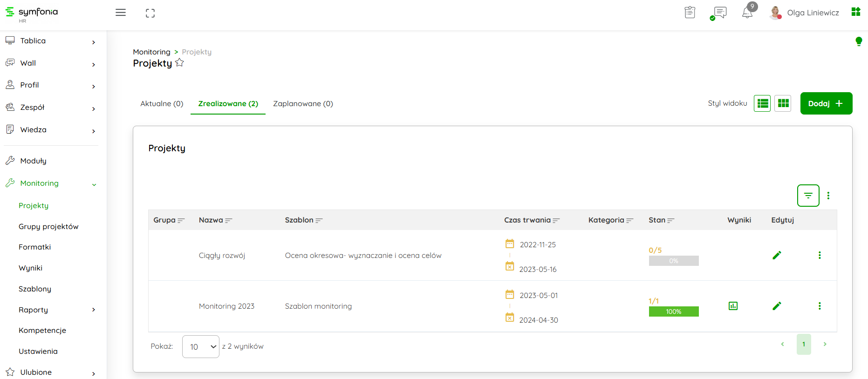Open the rows per page dropdown
The image size is (868, 379).
[x=201, y=347]
